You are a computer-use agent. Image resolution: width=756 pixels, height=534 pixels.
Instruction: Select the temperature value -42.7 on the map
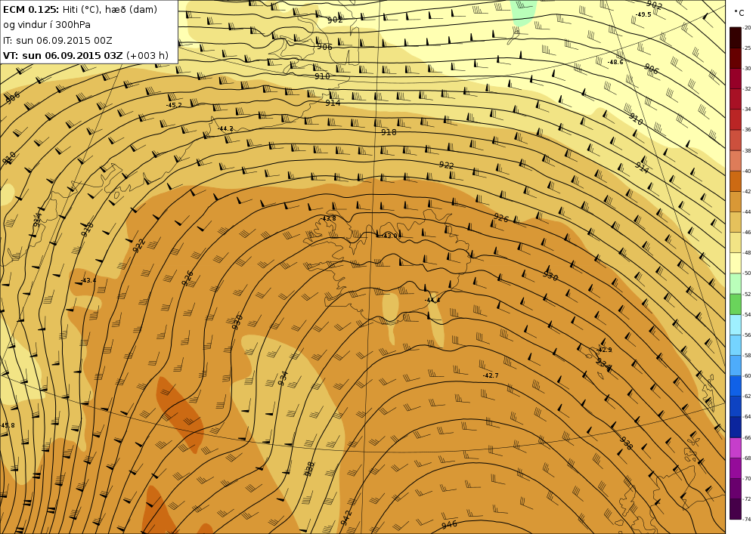coord(491,375)
